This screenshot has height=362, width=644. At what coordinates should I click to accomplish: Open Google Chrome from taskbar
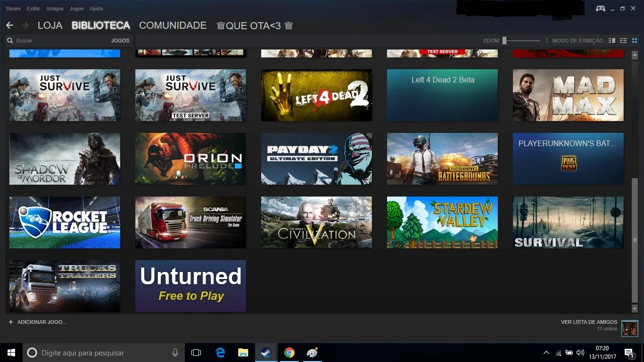point(289,353)
